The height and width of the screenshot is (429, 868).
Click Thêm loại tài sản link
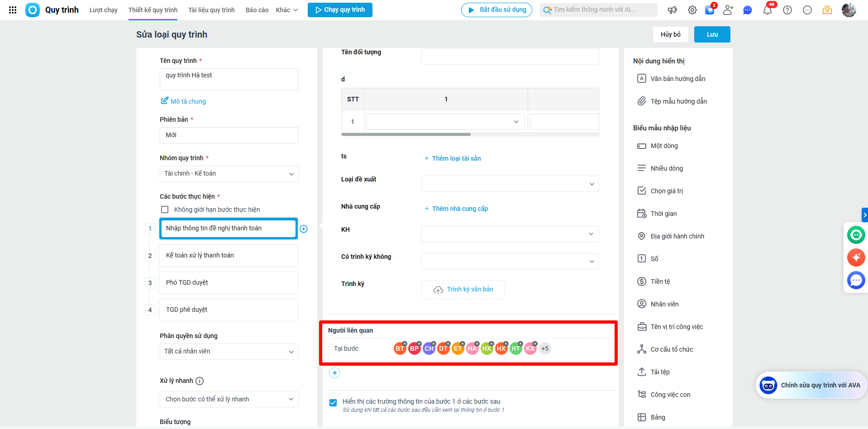453,158
